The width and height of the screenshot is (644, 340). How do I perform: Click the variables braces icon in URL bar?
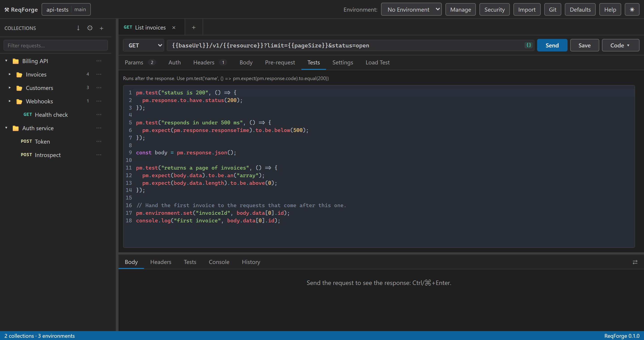[528, 45]
